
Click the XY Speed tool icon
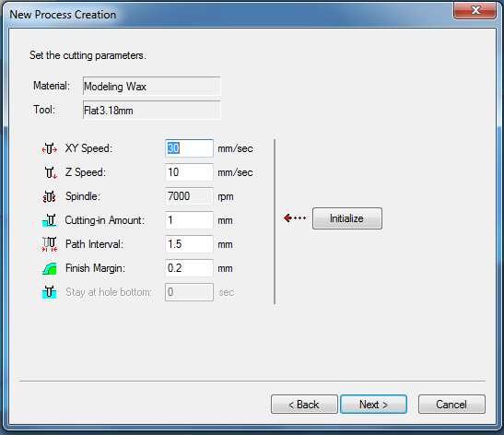click(49, 148)
